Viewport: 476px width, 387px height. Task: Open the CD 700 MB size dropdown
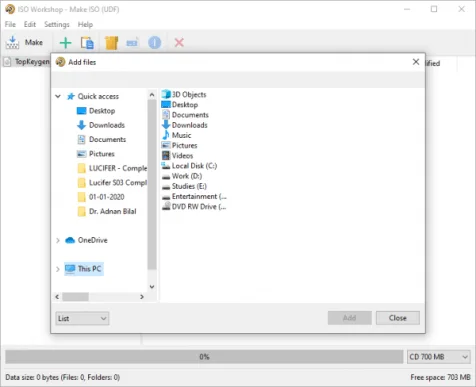pyautogui.click(x=438, y=357)
